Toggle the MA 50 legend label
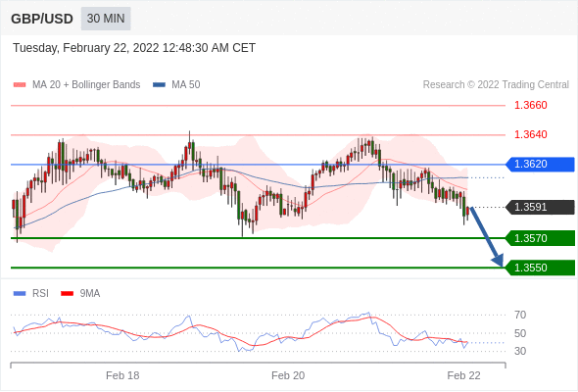Image resolution: width=578 pixels, height=392 pixels. (x=186, y=85)
